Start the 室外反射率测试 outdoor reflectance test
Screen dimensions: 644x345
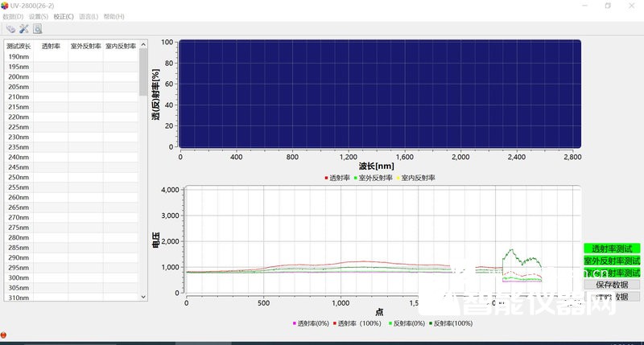(612, 261)
